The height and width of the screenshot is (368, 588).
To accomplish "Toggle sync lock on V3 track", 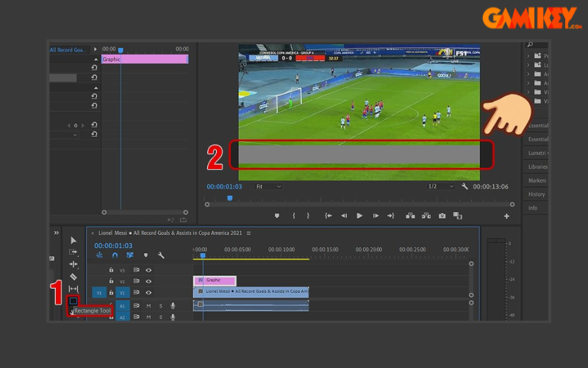I will (x=136, y=270).
